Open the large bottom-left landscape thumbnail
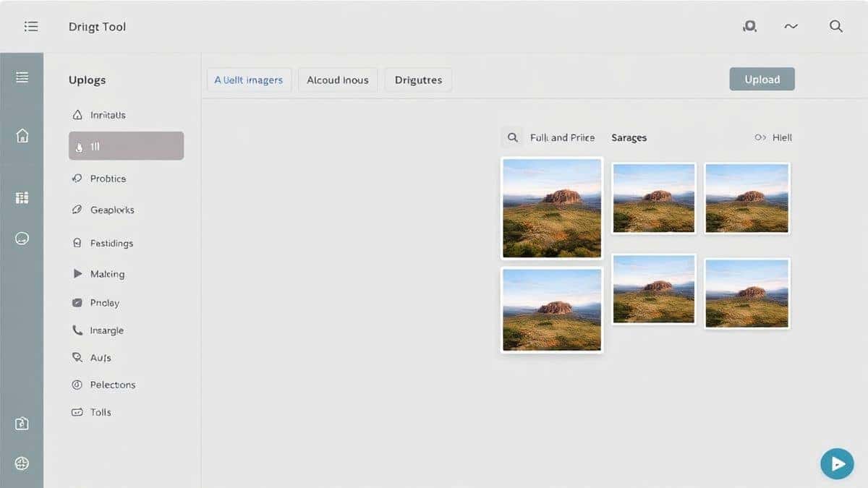 click(552, 309)
